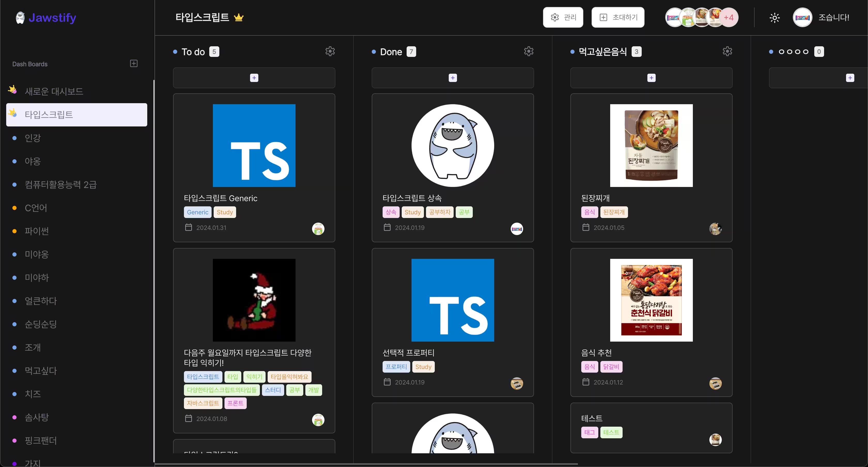Click the crown icon beside 타입스크립트 title
The height and width of the screenshot is (467, 868).
point(238,17)
